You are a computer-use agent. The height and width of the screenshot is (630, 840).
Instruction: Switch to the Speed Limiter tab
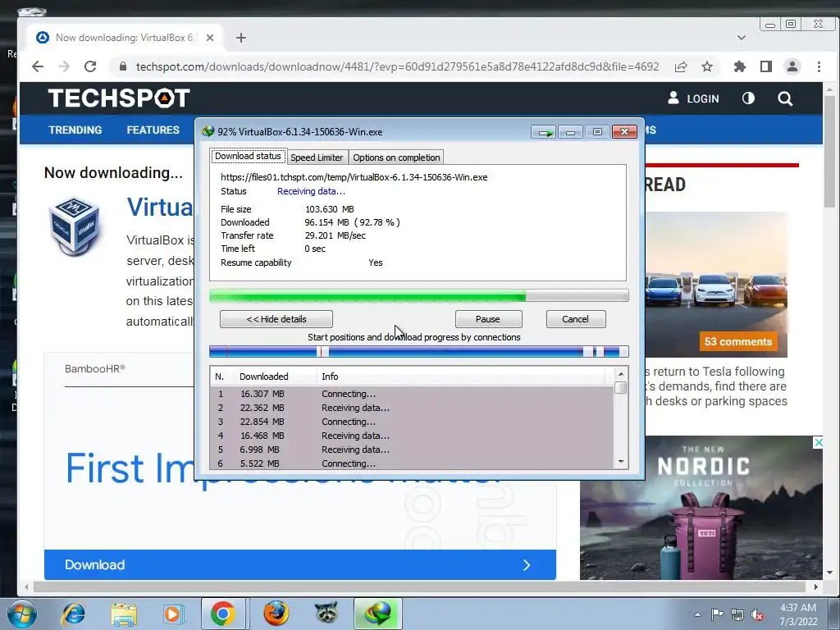tap(317, 157)
